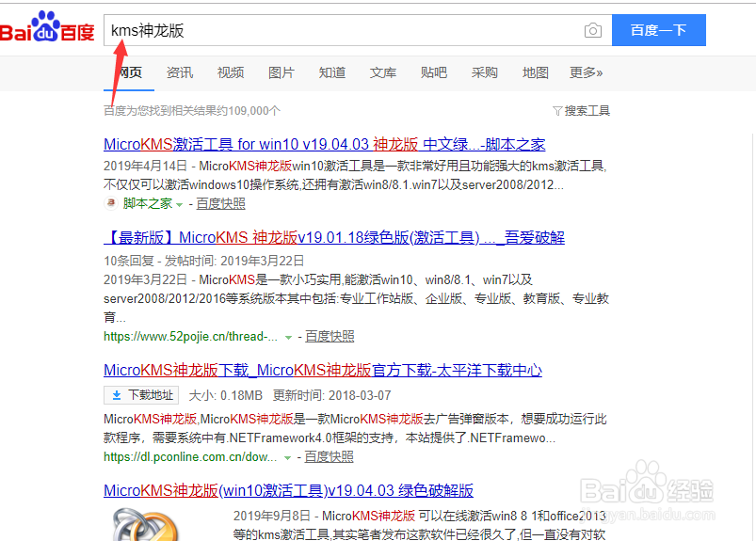Switch to the 采购 tab
The height and width of the screenshot is (541, 756).
click(x=485, y=72)
